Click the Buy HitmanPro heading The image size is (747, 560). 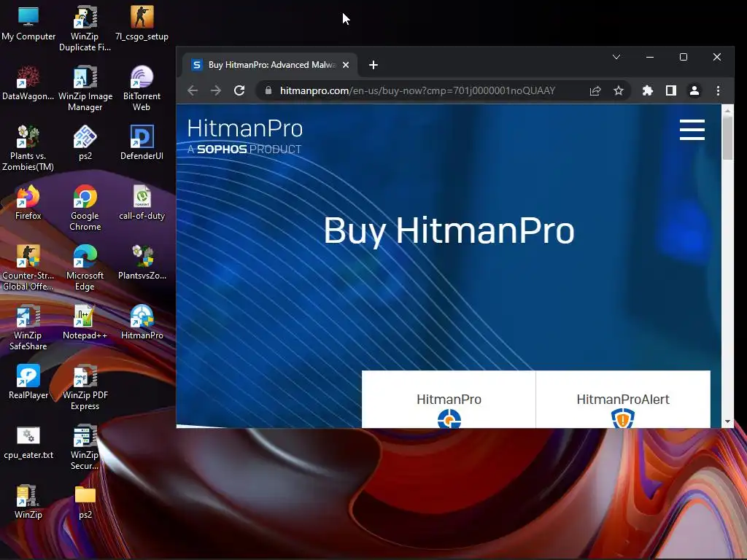point(449,231)
